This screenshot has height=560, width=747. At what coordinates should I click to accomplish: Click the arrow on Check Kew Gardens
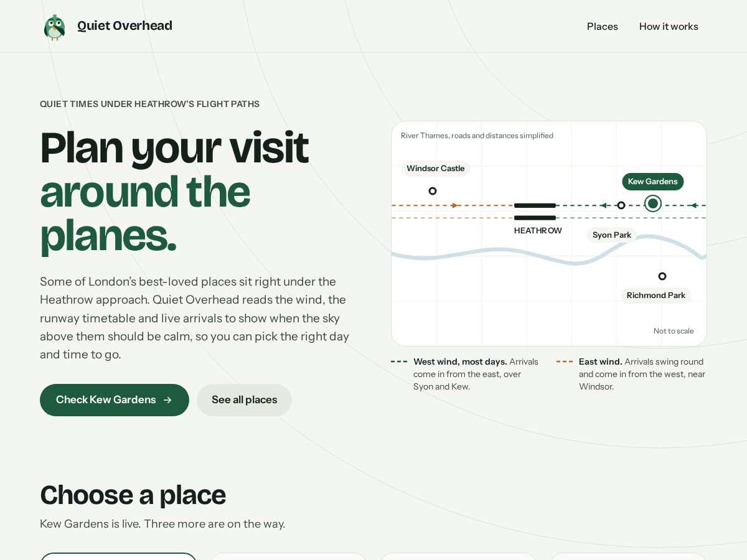tap(167, 400)
